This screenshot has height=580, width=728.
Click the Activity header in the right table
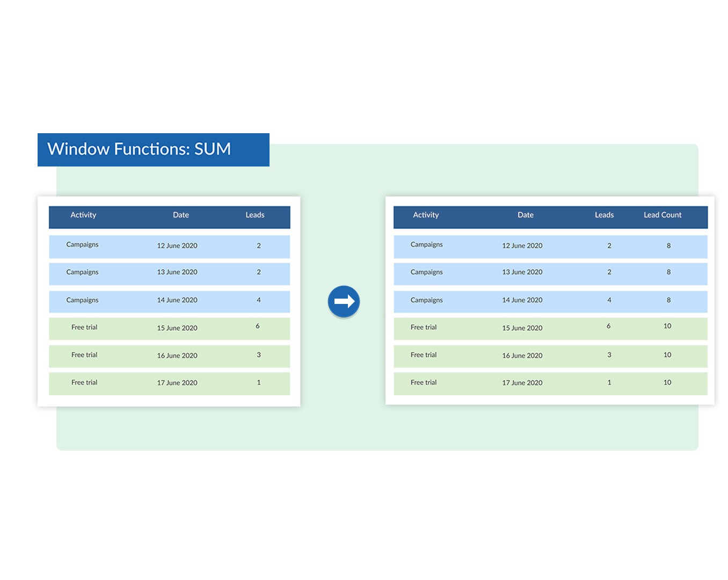[426, 215]
